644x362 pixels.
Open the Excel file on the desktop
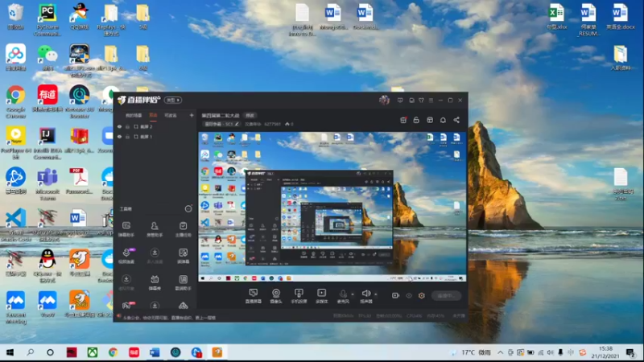556,16
